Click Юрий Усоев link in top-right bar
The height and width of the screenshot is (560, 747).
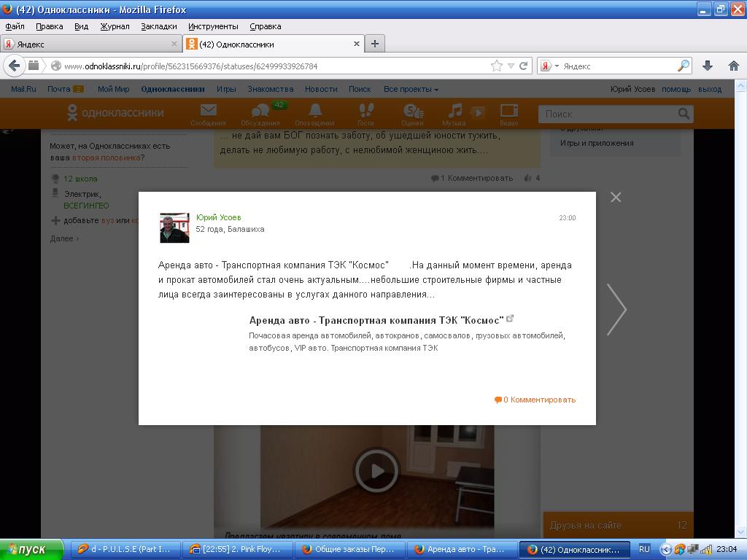coord(632,89)
